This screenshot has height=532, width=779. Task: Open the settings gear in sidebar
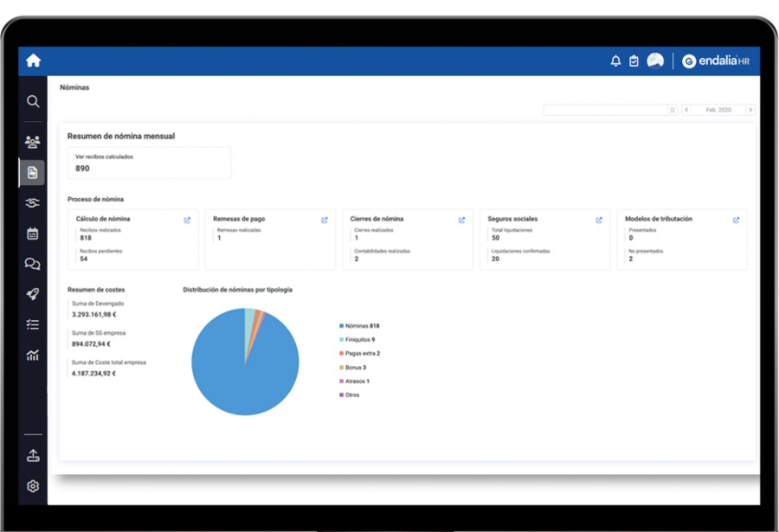tap(33, 486)
